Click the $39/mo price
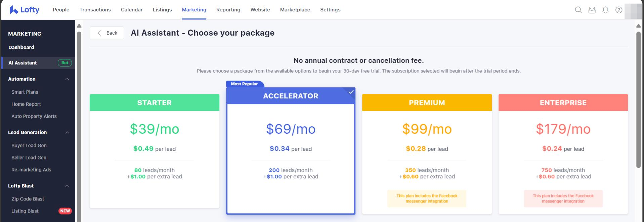644x222 pixels. pos(155,129)
